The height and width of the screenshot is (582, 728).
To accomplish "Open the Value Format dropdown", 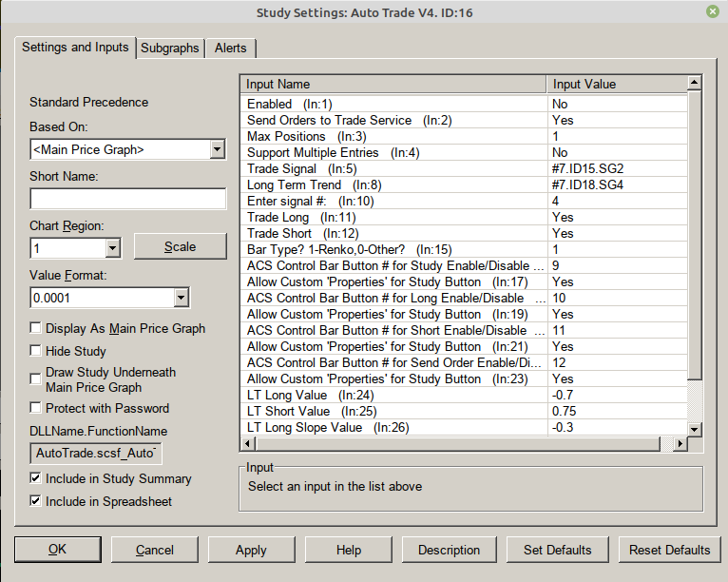I will 181,298.
